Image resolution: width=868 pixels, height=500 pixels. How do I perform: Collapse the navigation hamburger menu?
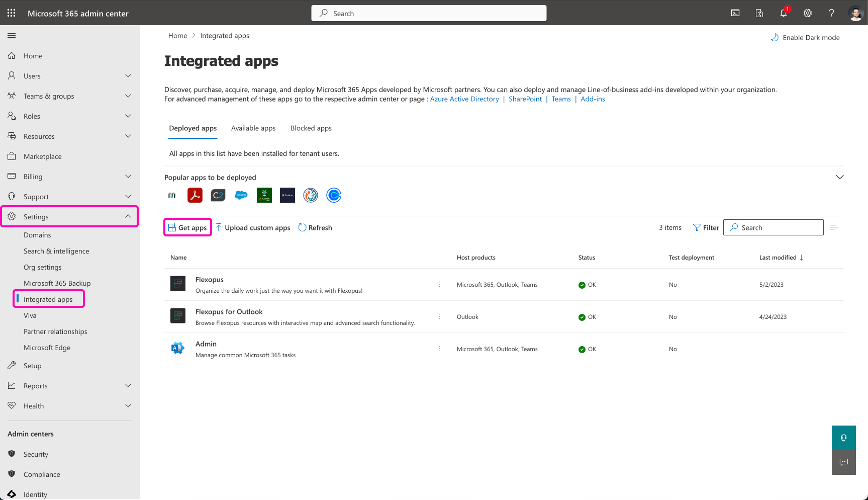(12, 36)
